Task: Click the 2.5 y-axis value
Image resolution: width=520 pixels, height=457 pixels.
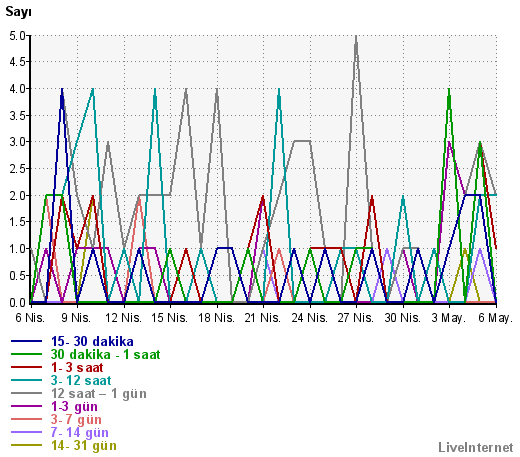Action: (x=18, y=169)
